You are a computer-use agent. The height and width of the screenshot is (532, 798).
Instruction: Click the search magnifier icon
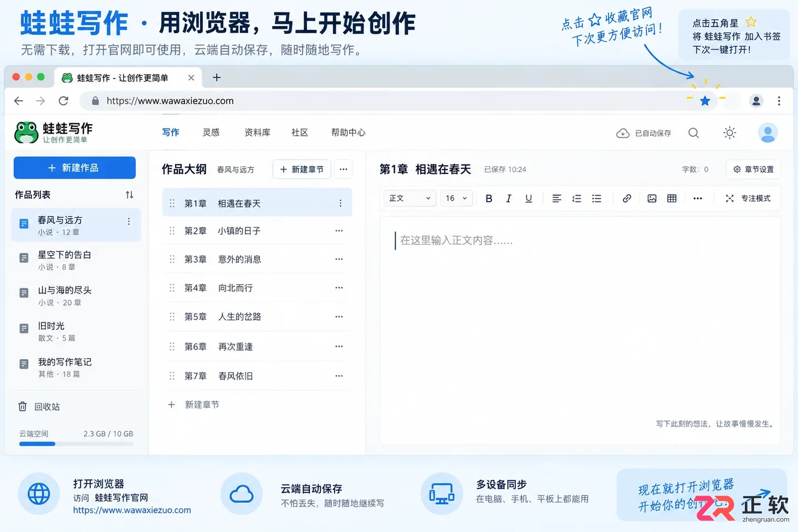pos(693,133)
